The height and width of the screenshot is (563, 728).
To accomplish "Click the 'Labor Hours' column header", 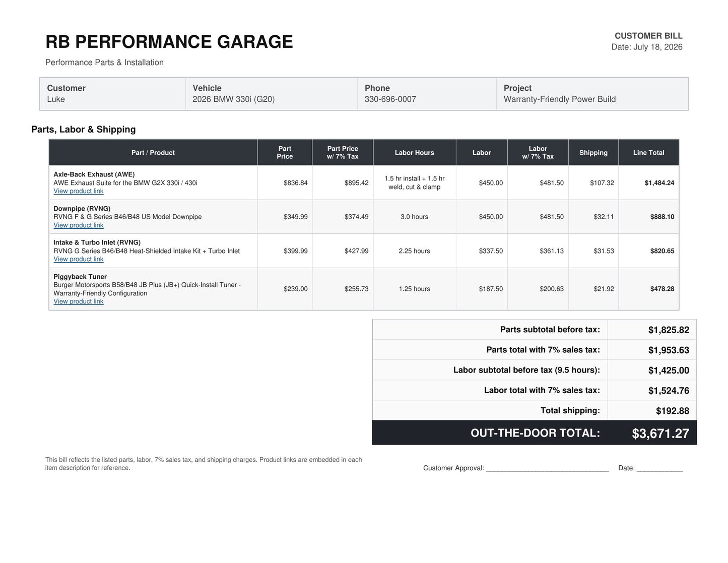I will pos(415,153).
